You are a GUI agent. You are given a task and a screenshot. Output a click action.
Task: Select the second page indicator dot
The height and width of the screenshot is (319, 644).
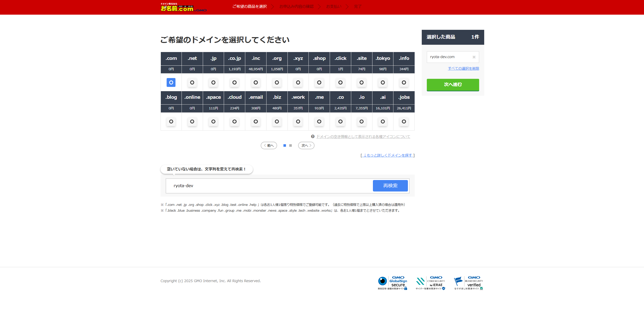pyautogui.click(x=291, y=145)
